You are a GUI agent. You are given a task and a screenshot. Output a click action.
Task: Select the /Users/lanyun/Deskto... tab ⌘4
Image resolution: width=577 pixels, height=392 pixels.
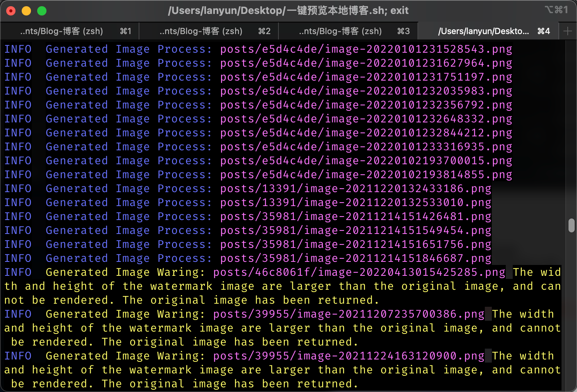488,31
